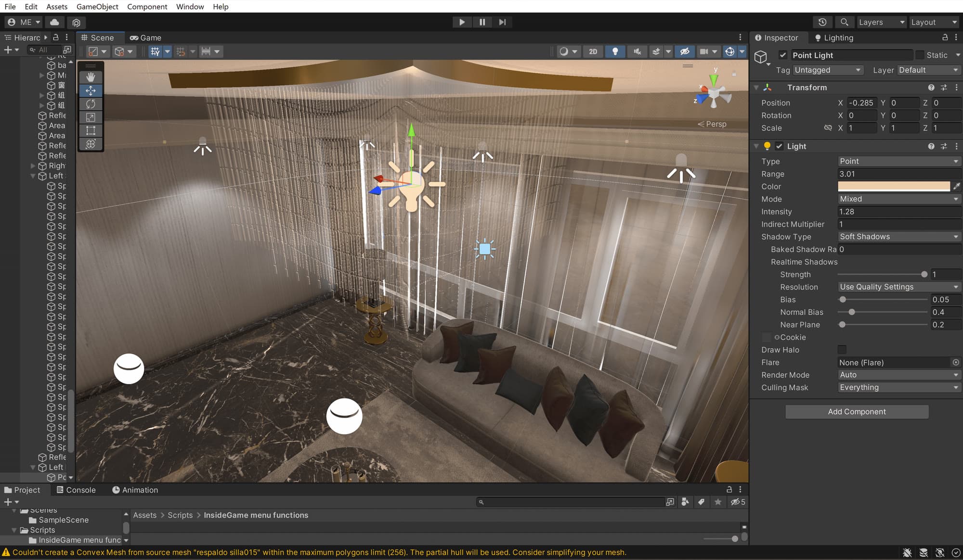Toggle scene audio mute icon

tap(637, 51)
